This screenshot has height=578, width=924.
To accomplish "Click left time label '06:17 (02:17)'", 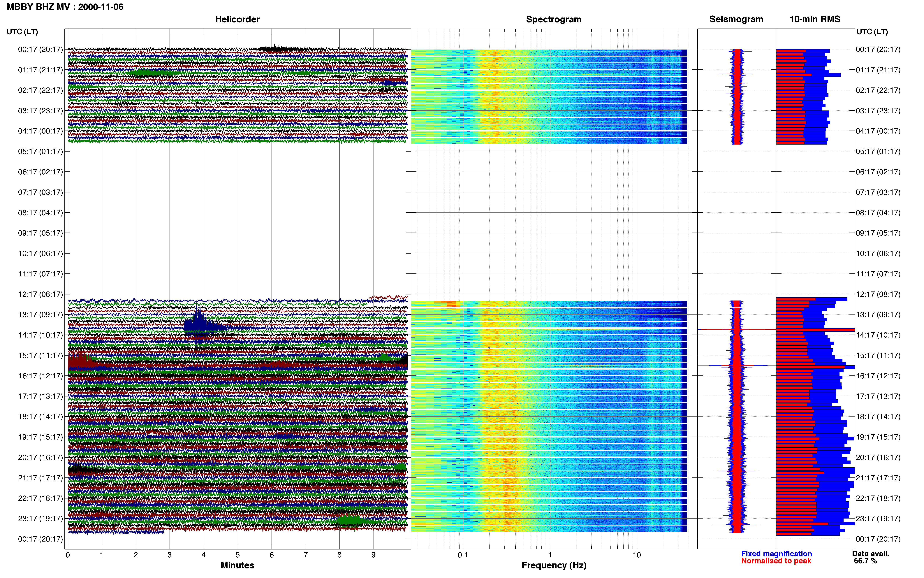I will click(41, 172).
